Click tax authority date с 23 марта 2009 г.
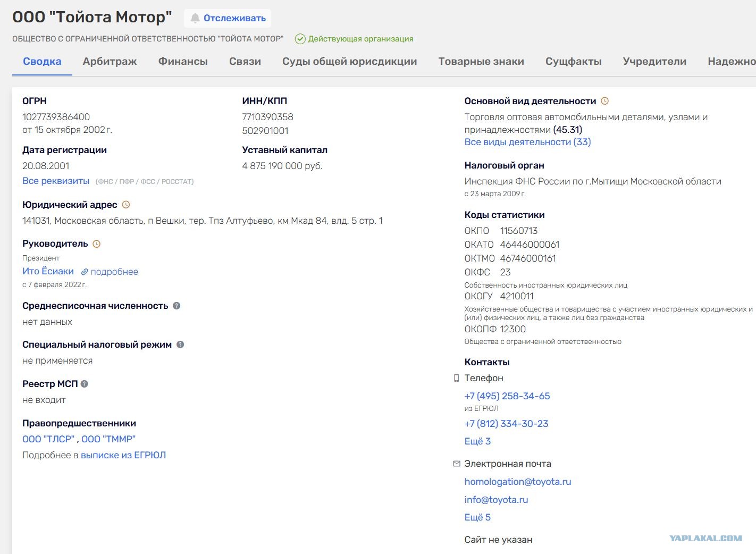The image size is (756, 554). tap(495, 194)
